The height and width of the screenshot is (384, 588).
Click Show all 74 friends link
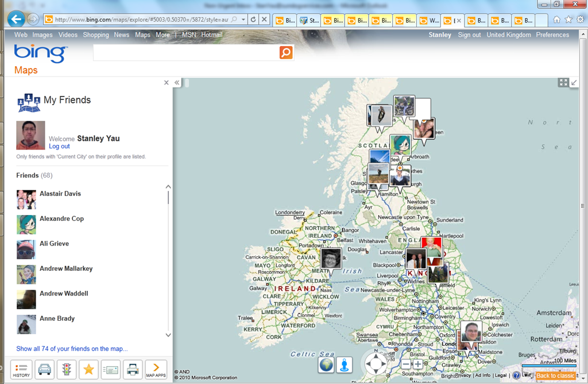(72, 349)
